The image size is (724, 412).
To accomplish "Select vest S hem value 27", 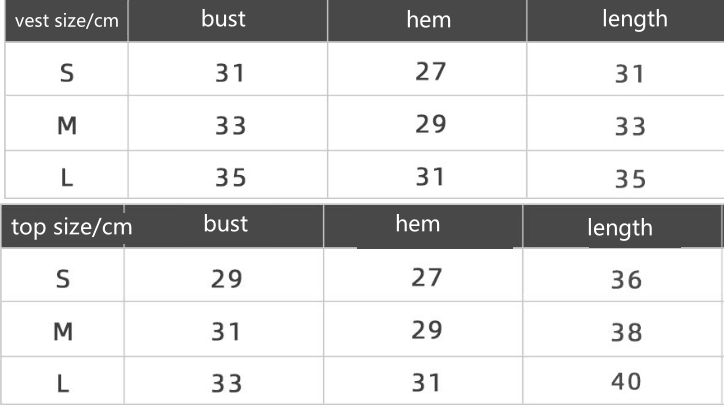I will [x=430, y=72].
